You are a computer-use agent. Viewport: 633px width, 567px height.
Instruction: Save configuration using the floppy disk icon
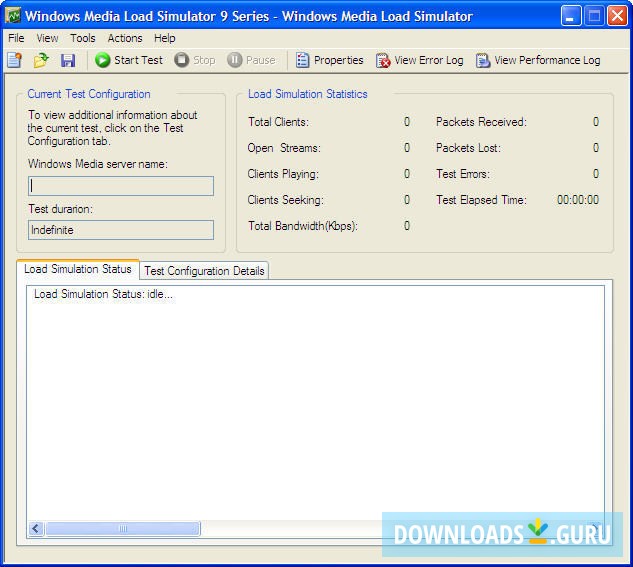click(68, 61)
